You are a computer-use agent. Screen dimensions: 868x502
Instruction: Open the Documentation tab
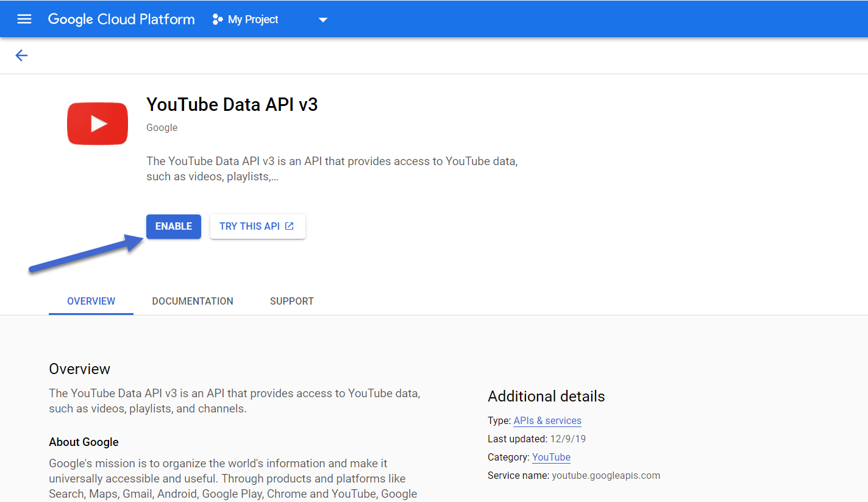pos(193,301)
